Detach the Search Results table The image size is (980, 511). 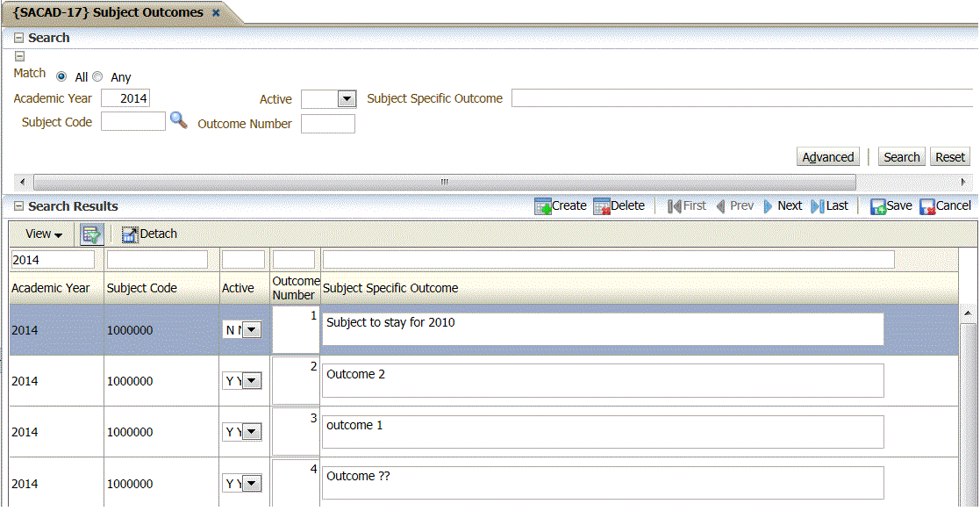(151, 234)
